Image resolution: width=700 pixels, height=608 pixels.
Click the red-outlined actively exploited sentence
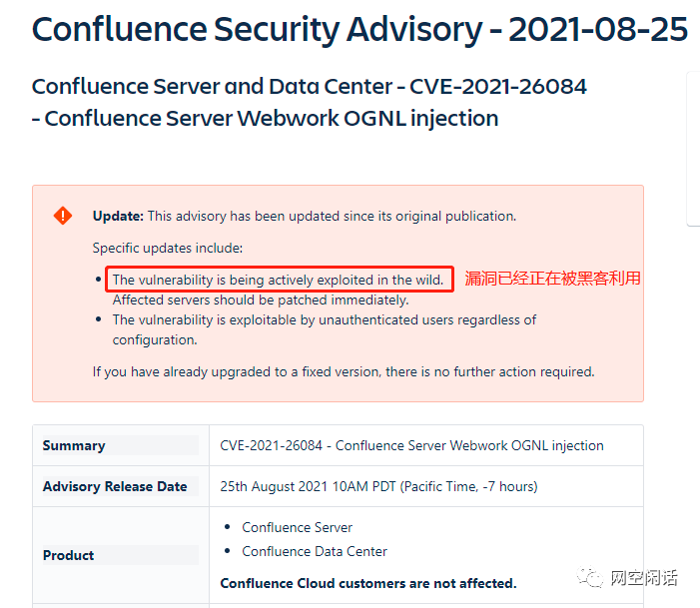(x=279, y=280)
